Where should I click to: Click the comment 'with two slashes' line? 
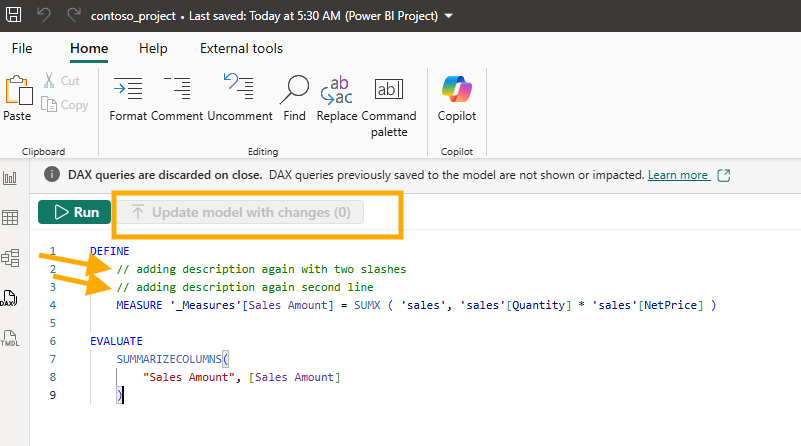tap(261, 269)
